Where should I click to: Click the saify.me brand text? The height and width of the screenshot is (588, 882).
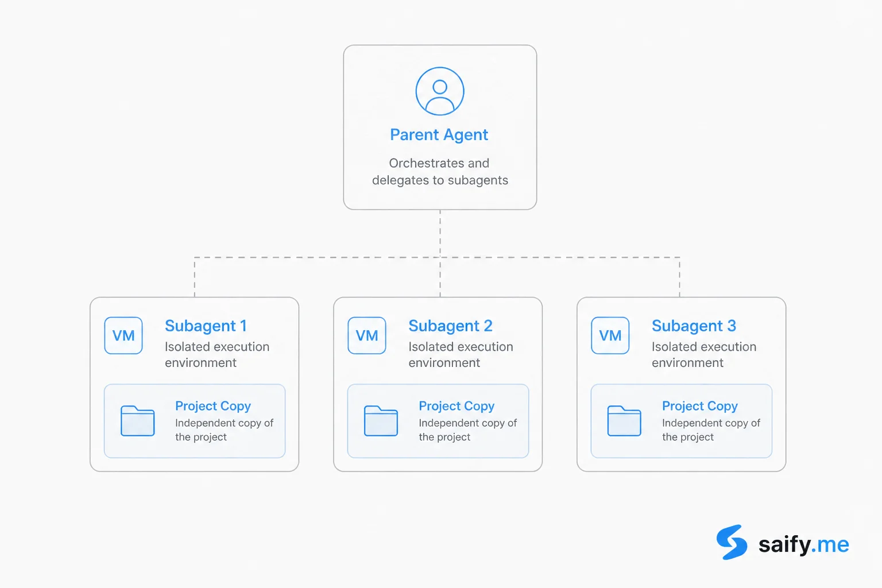click(x=804, y=544)
